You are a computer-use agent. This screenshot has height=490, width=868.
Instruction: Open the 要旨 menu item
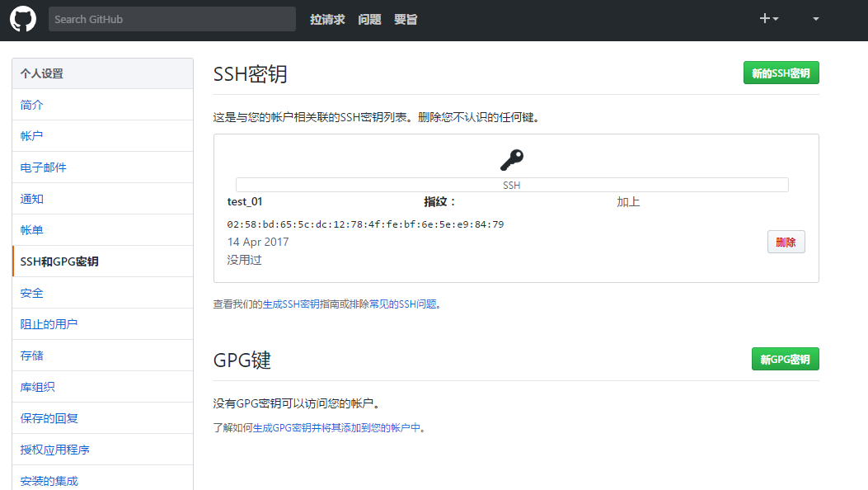pyautogui.click(x=405, y=19)
